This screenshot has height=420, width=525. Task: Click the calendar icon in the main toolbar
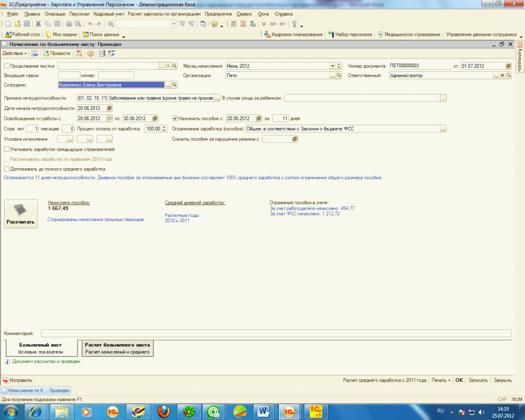[243, 24]
